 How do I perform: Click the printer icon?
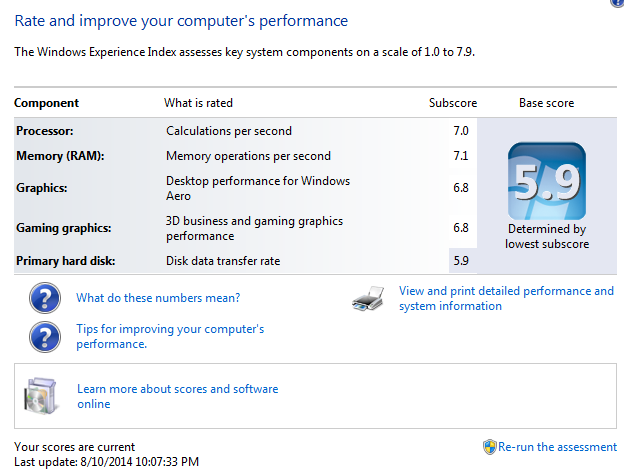tap(368, 298)
